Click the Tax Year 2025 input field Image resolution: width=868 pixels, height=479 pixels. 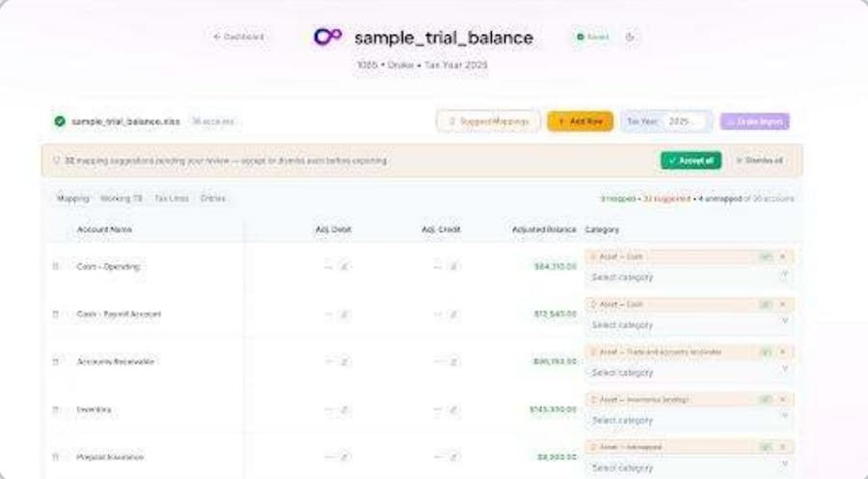click(x=687, y=121)
